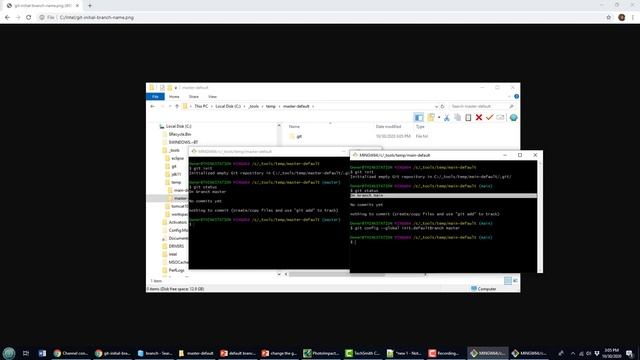Screen dimensions: 640x360
Task: Toggle the preview pane toolbar icon
Action: pos(418,118)
